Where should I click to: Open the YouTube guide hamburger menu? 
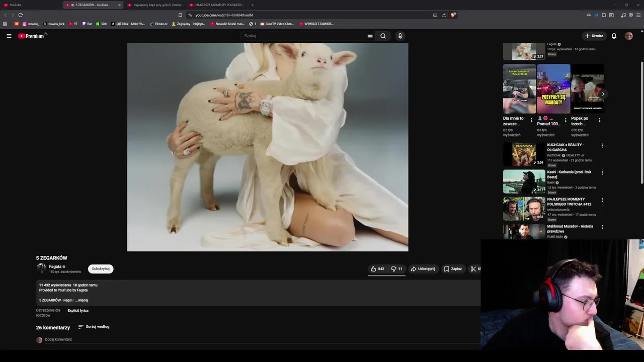pos(9,36)
